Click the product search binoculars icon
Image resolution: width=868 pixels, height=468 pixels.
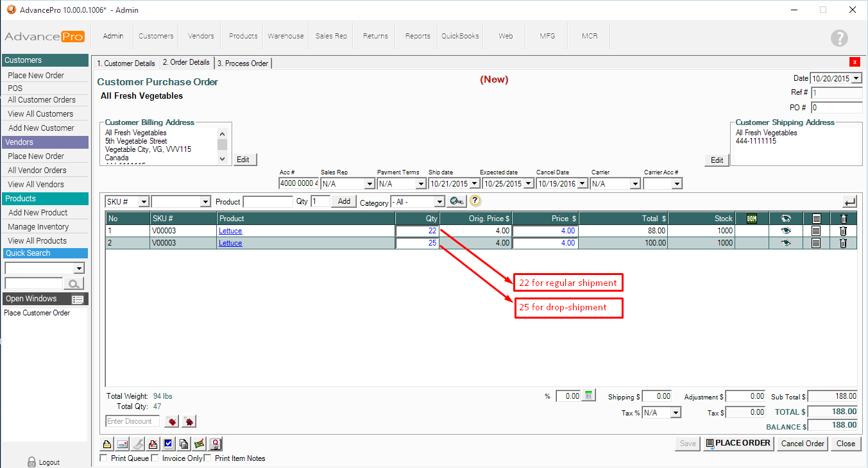coord(457,201)
